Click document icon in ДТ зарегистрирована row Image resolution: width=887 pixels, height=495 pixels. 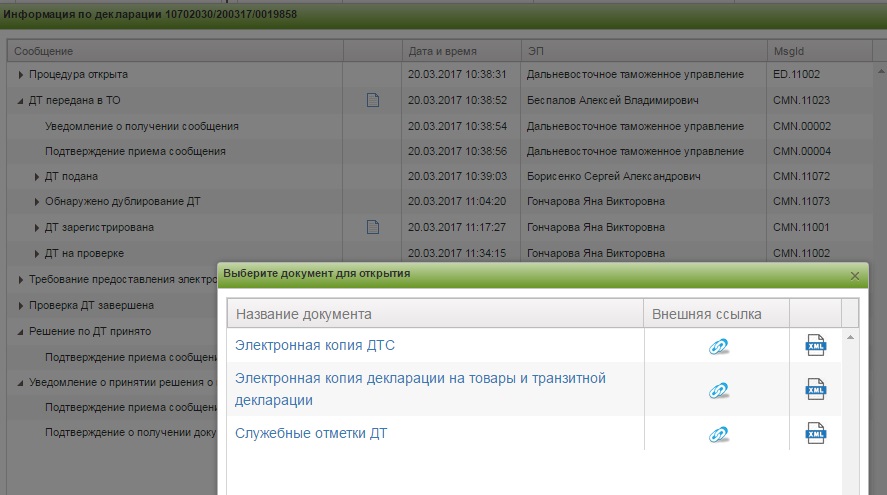(x=373, y=227)
